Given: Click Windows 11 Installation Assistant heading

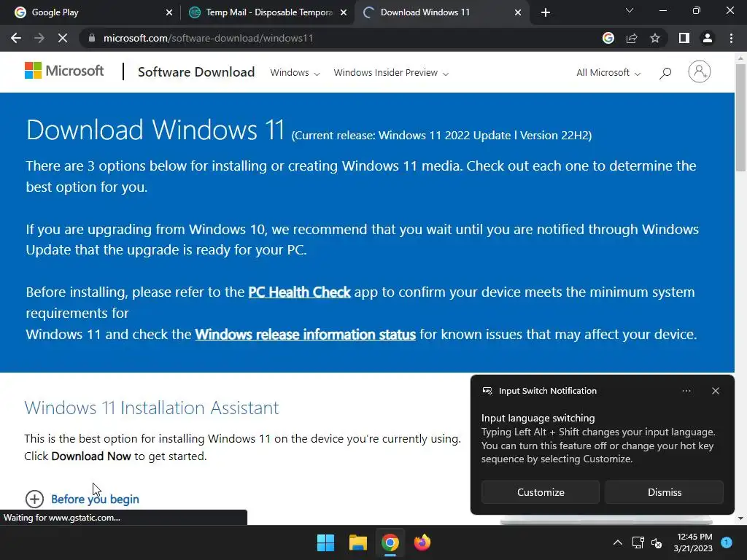Looking at the screenshot, I should 152,408.
